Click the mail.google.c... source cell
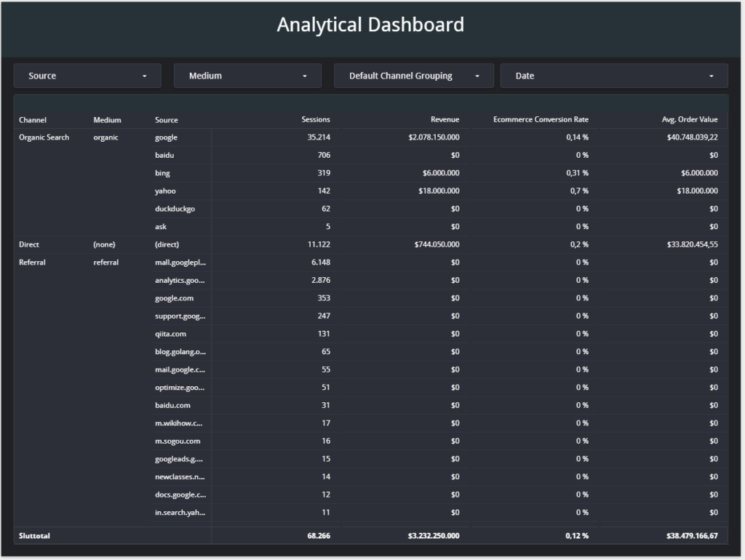 point(180,369)
